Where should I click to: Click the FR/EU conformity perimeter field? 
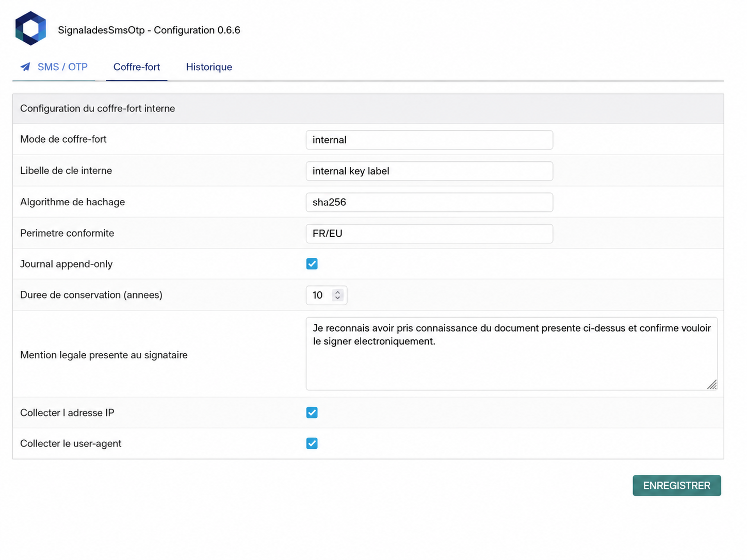point(429,234)
